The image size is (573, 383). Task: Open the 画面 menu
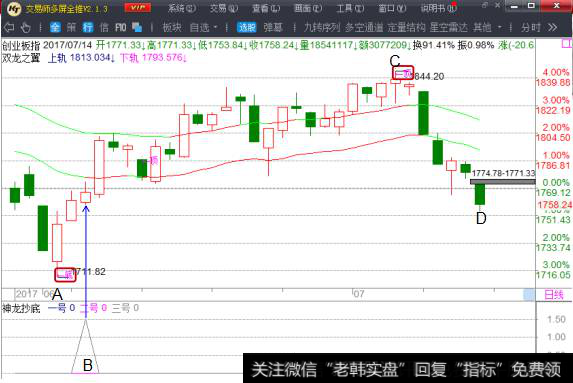(x=308, y=8)
